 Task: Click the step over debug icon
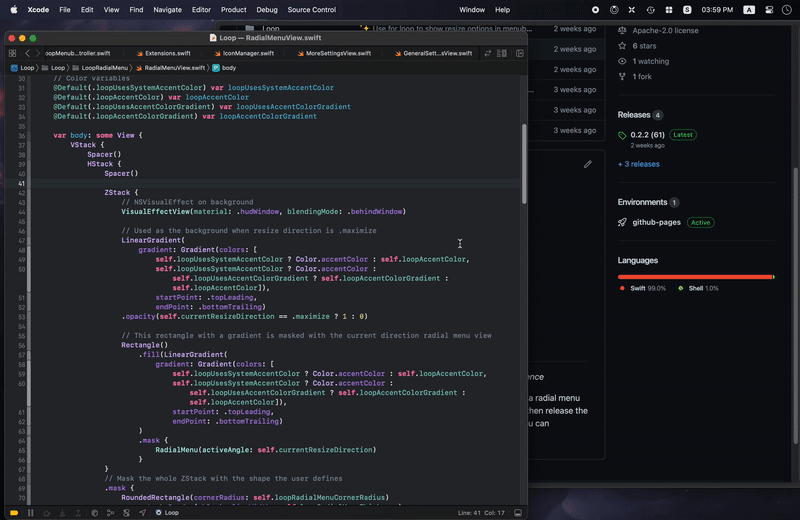point(46,512)
